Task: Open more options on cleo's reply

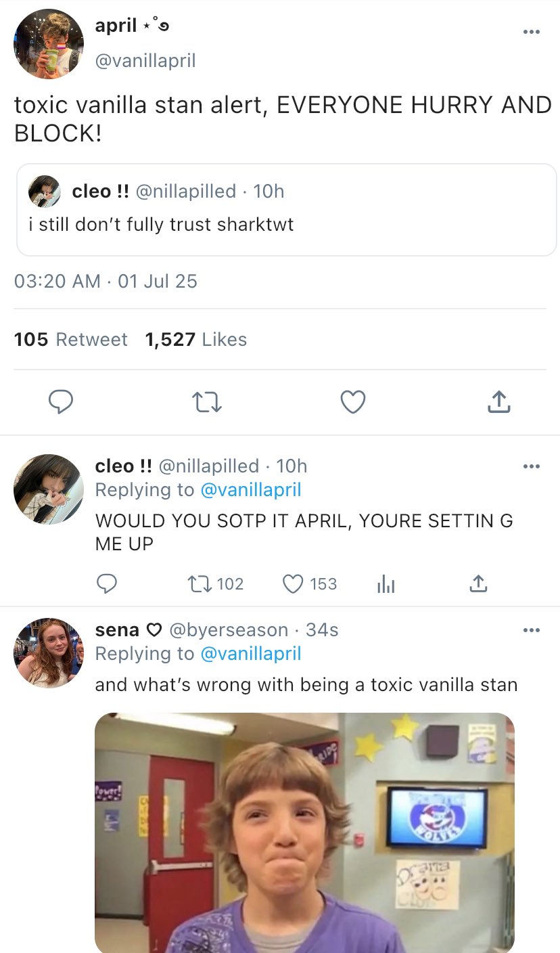Action: 532,466
